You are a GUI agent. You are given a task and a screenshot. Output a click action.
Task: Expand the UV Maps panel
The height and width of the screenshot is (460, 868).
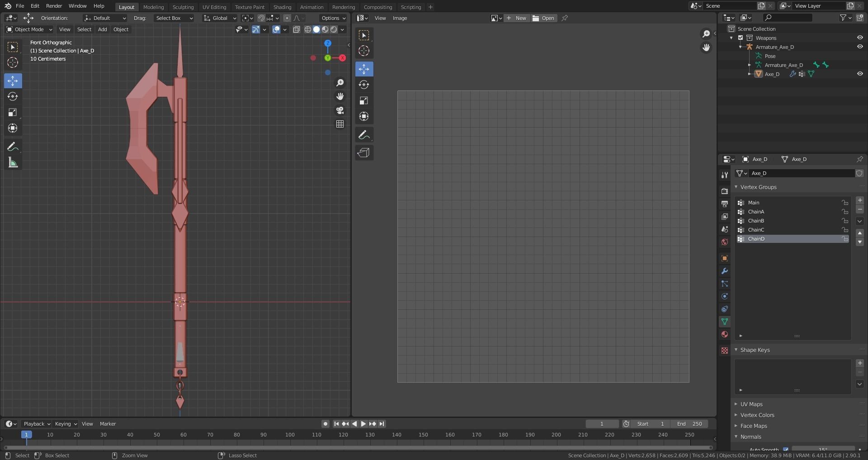coord(751,404)
